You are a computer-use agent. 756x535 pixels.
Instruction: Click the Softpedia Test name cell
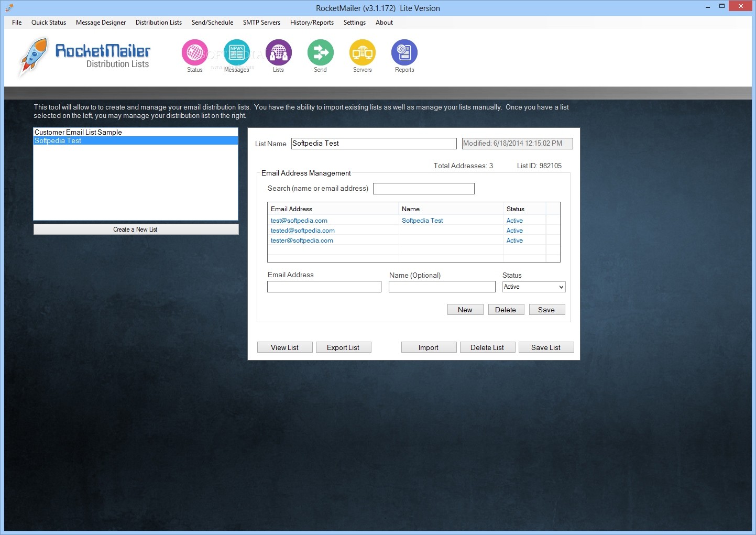[422, 221]
